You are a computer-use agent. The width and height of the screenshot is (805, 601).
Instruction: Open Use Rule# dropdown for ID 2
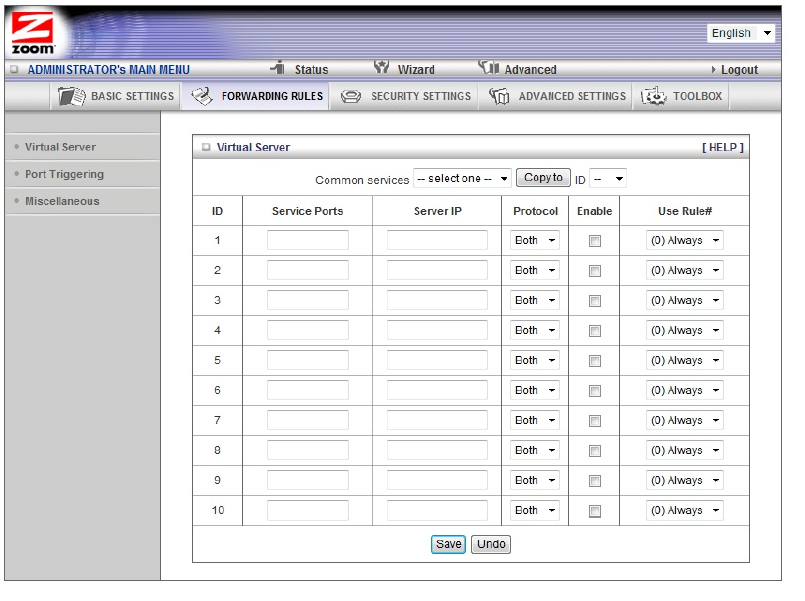[684, 270]
